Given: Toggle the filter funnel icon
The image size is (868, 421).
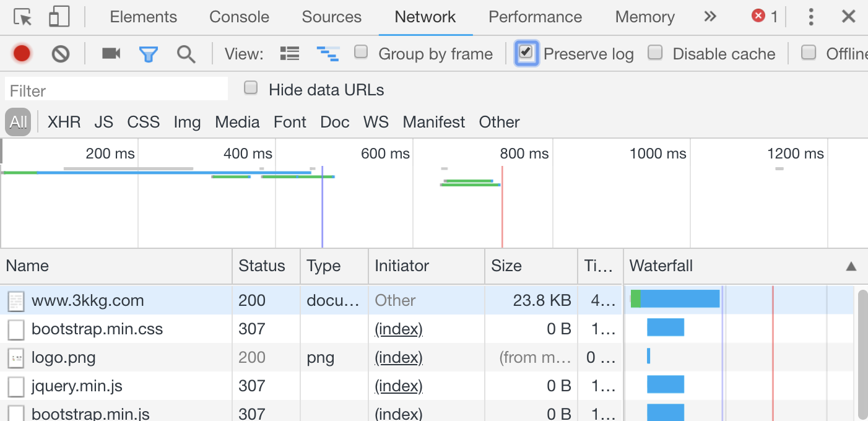Looking at the screenshot, I should [x=149, y=54].
